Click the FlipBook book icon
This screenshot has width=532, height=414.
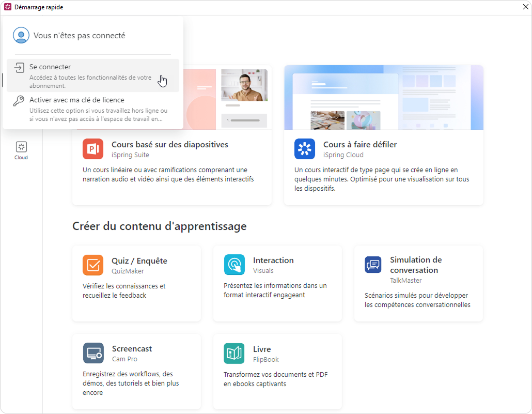coord(234,354)
